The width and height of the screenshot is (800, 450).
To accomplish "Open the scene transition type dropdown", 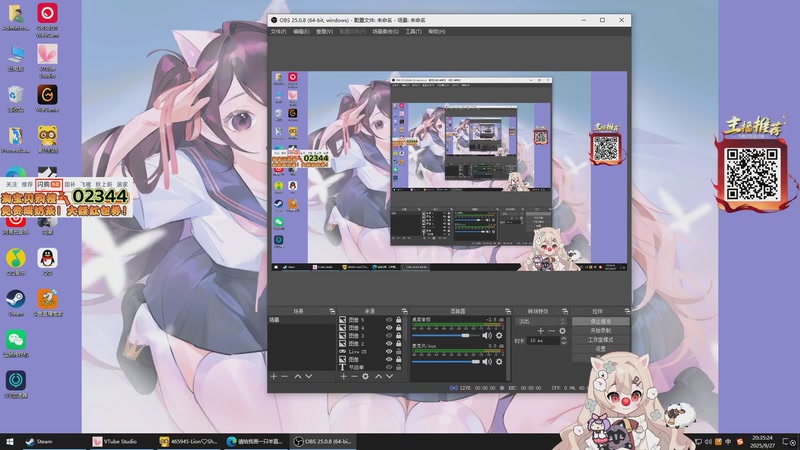I will pos(540,321).
